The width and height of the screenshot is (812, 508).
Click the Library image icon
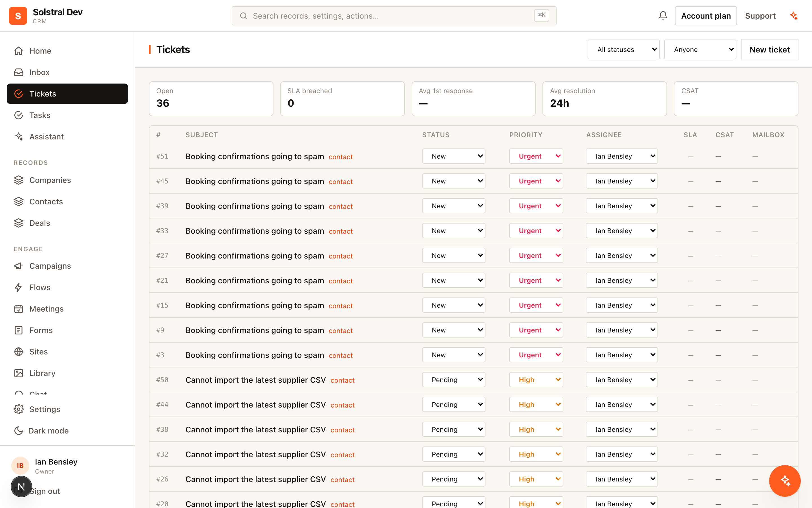coord(19,373)
